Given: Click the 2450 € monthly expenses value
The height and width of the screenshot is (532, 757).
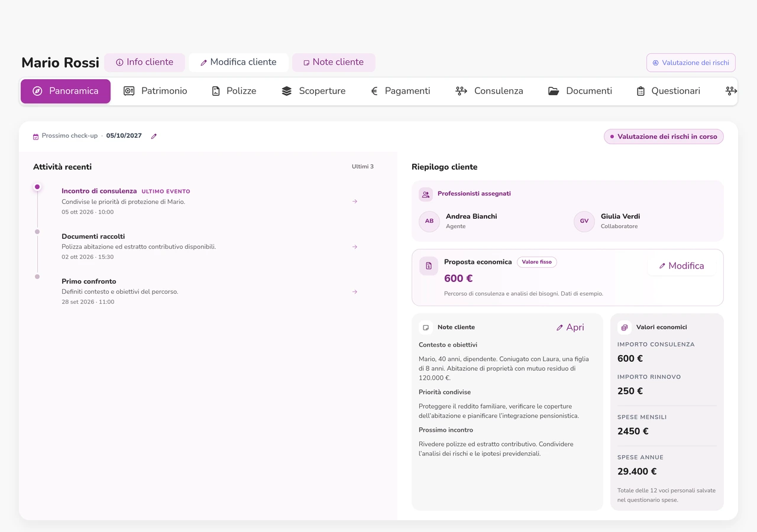Looking at the screenshot, I should tap(633, 432).
